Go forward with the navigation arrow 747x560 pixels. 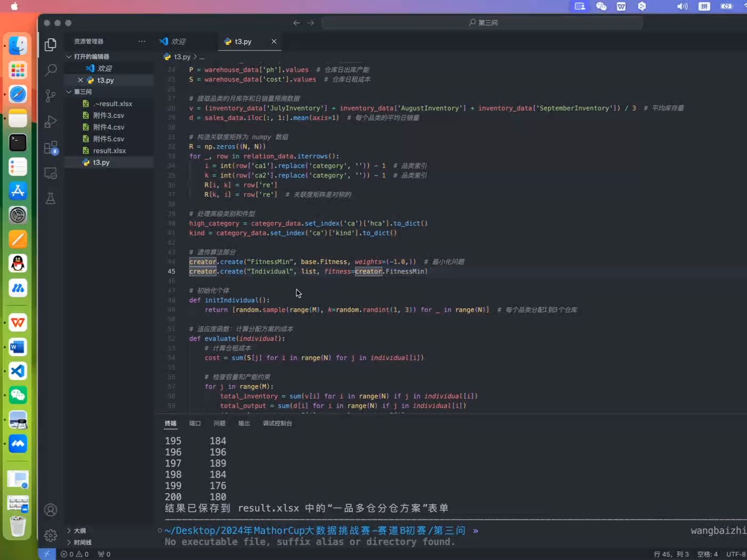point(310,23)
